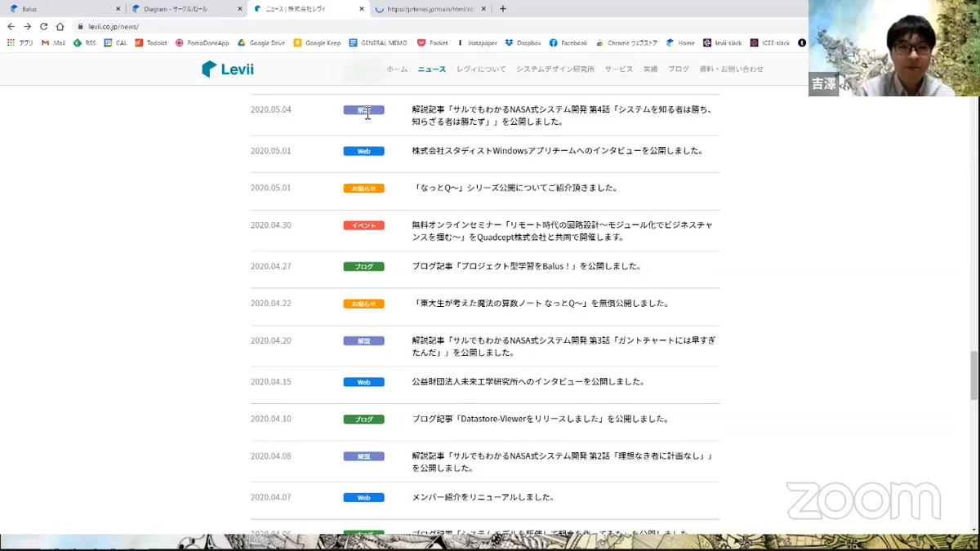Open the Home bookmark
980x551 pixels.
[680, 42]
